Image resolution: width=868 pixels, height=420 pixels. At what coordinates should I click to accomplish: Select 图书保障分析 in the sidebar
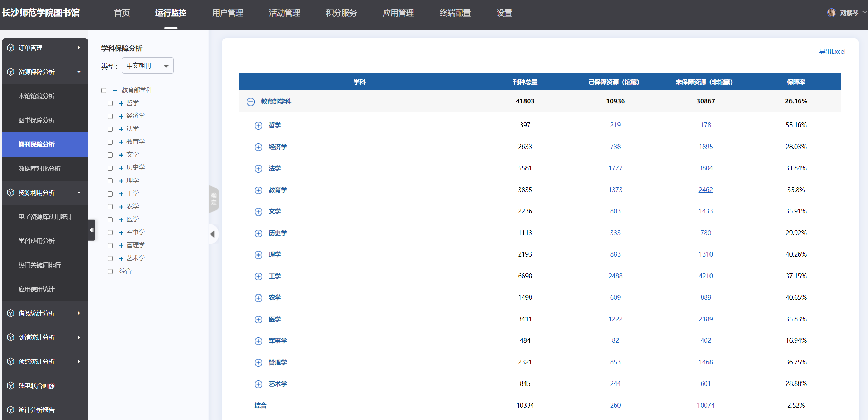pos(37,120)
